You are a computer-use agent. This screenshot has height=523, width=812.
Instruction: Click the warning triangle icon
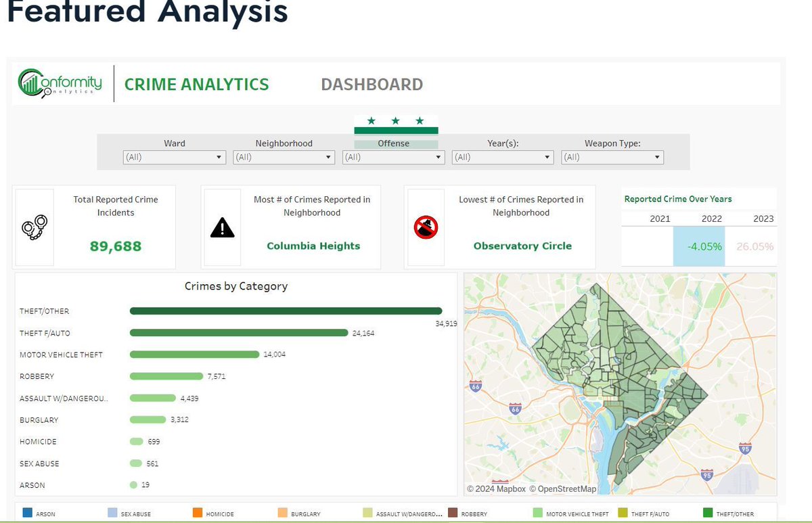click(222, 228)
